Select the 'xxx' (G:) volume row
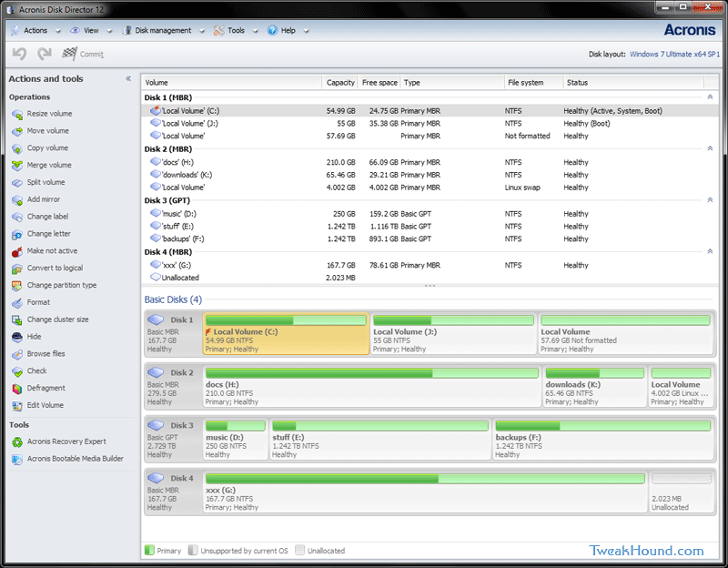The image size is (728, 568). (x=430, y=266)
